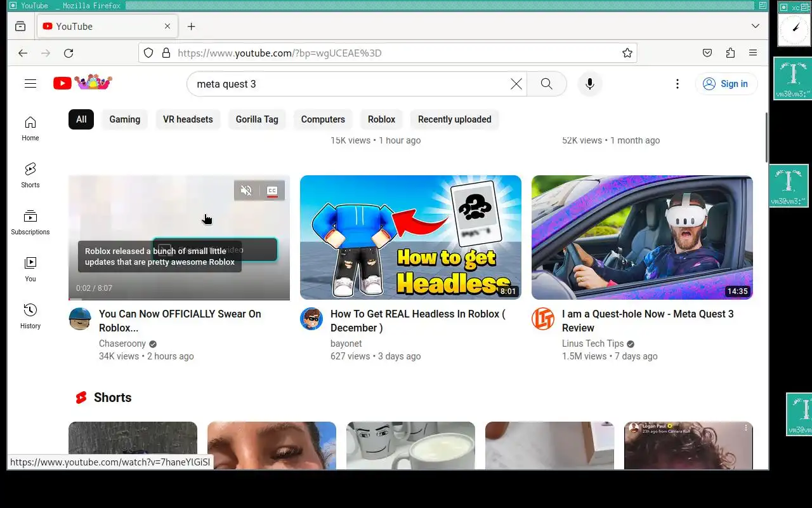Open the Logan Paul Short thumbnail

click(x=688, y=445)
